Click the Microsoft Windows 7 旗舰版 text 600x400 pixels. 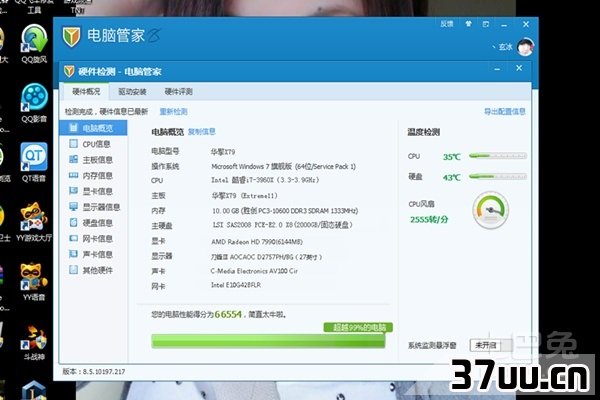(x=284, y=167)
